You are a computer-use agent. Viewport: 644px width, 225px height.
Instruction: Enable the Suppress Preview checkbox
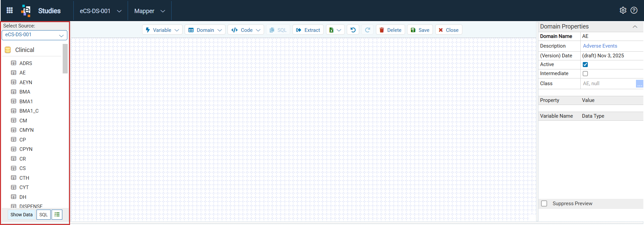544,204
